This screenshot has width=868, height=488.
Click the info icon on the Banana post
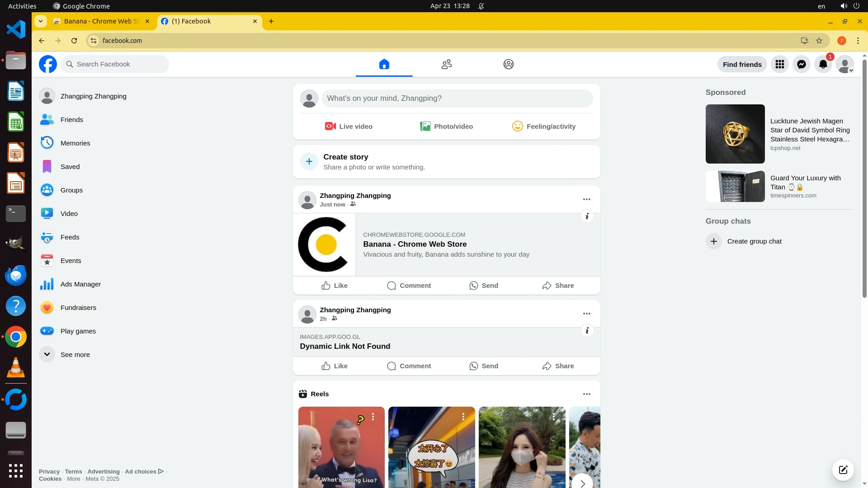click(x=587, y=216)
